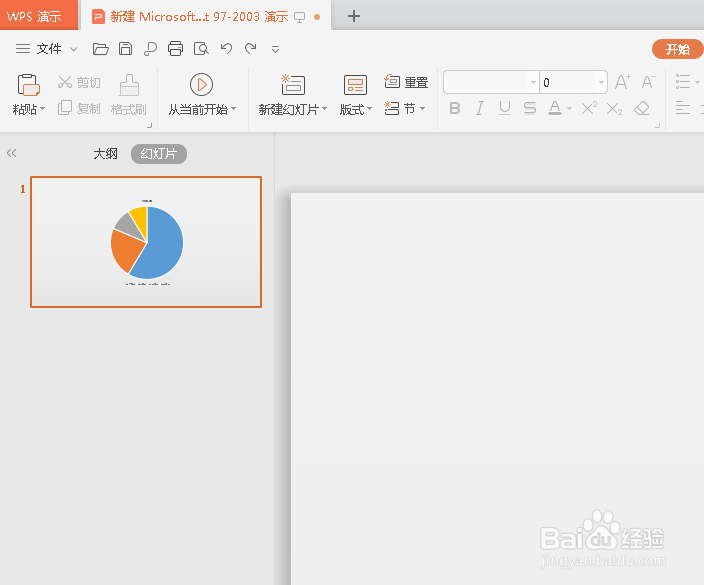
Task: Decrease font size with A- icon
Action: 648,82
